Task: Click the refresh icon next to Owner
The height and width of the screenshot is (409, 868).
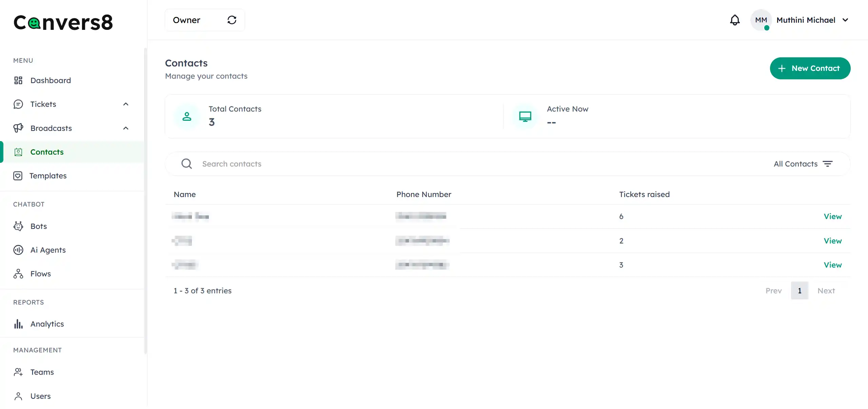Action: coord(232,20)
